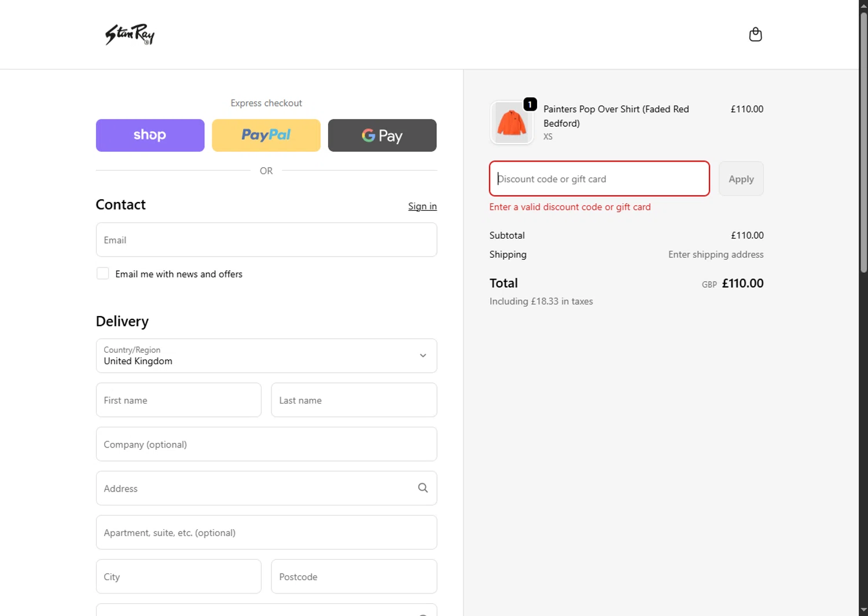The height and width of the screenshot is (616, 868).
Task: Focus the Postcode field
Action: pyautogui.click(x=354, y=577)
